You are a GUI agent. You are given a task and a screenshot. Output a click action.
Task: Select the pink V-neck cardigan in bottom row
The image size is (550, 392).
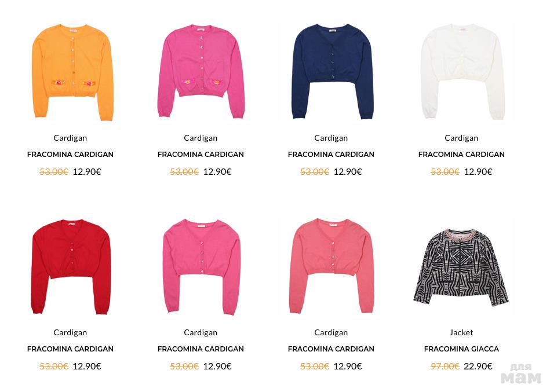202,266
